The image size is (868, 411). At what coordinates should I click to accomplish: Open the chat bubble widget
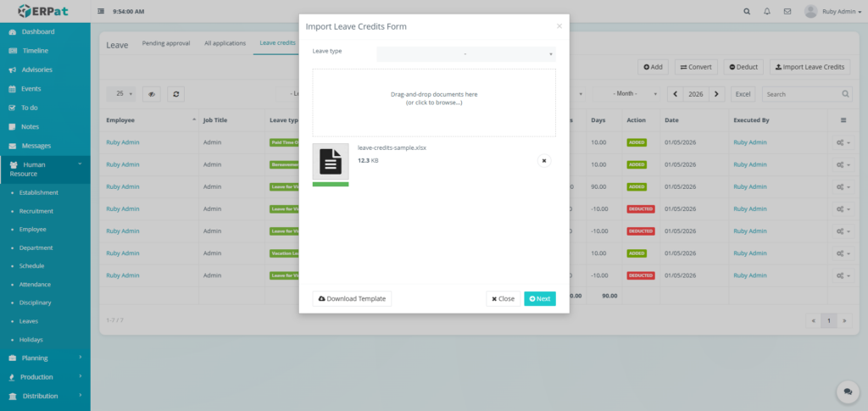click(x=848, y=392)
